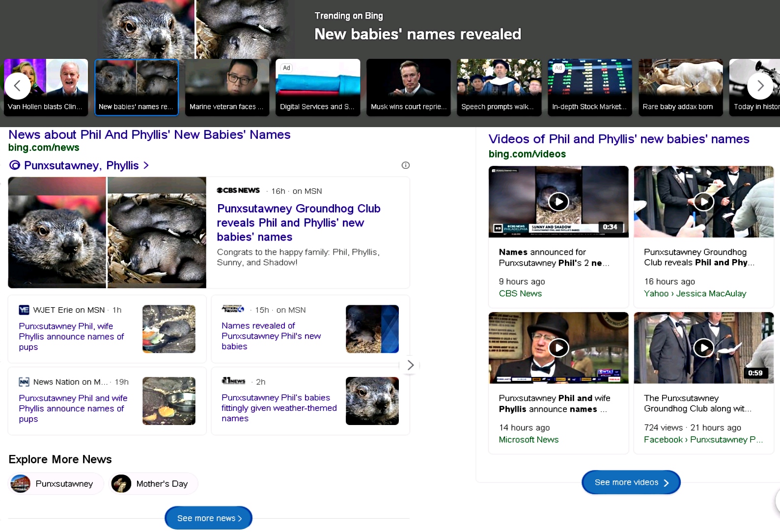Click the Bing target icon beside Punxsutawney
Screen dimensions: 780x532
pyautogui.click(x=15, y=165)
